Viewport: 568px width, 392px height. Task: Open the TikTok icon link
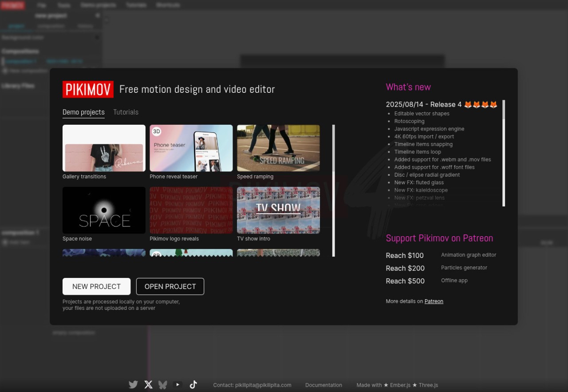(x=193, y=384)
